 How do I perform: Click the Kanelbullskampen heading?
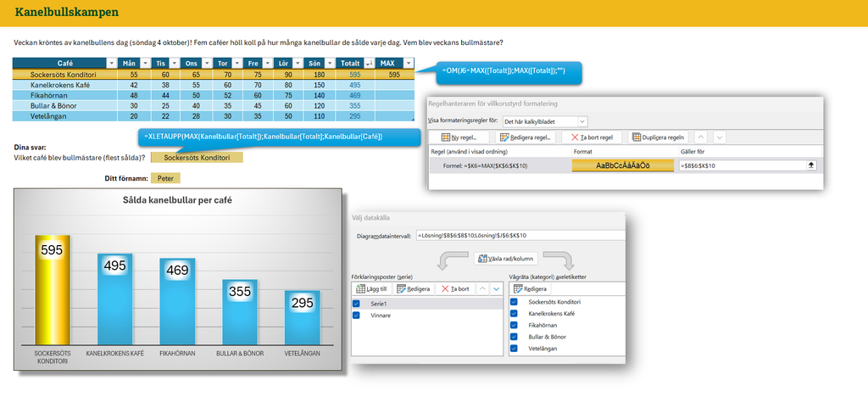pyautogui.click(x=66, y=12)
